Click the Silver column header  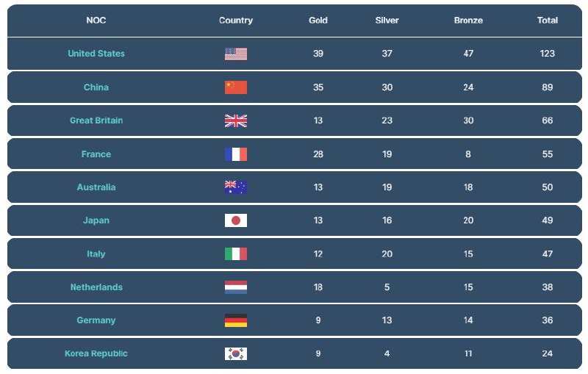387,21
